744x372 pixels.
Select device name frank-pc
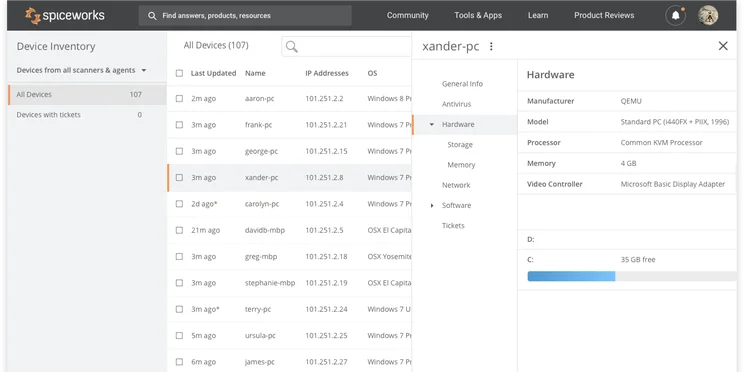coord(258,125)
